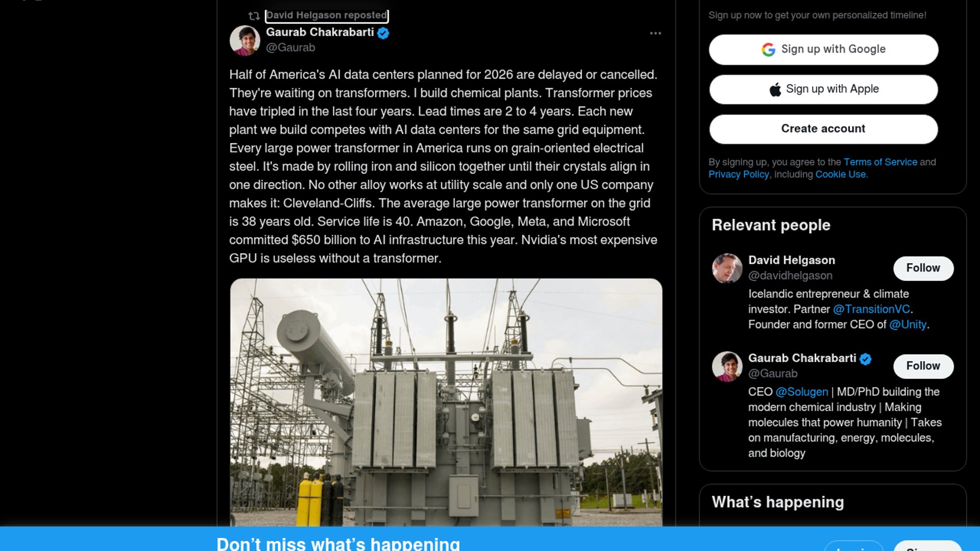Screen dimensions: 980x551
Task: Follow Gaurab Chakrabarti
Action: click(923, 366)
